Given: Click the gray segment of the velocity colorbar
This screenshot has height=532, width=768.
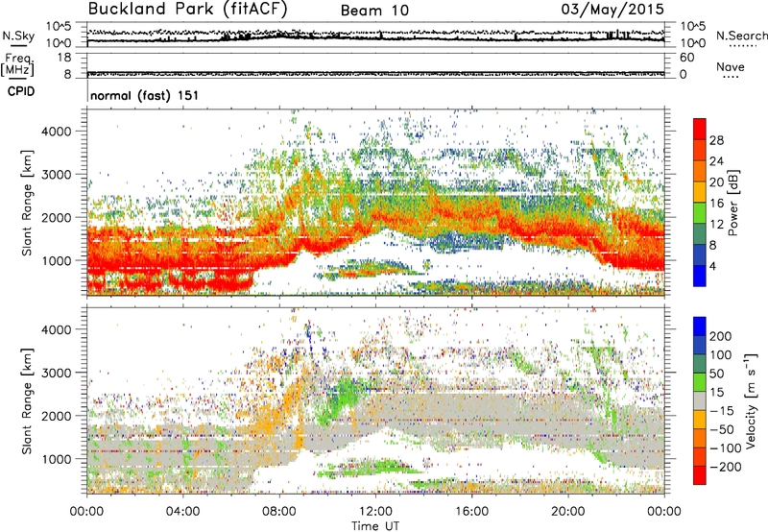Looking at the screenshot, I should pos(700,401).
